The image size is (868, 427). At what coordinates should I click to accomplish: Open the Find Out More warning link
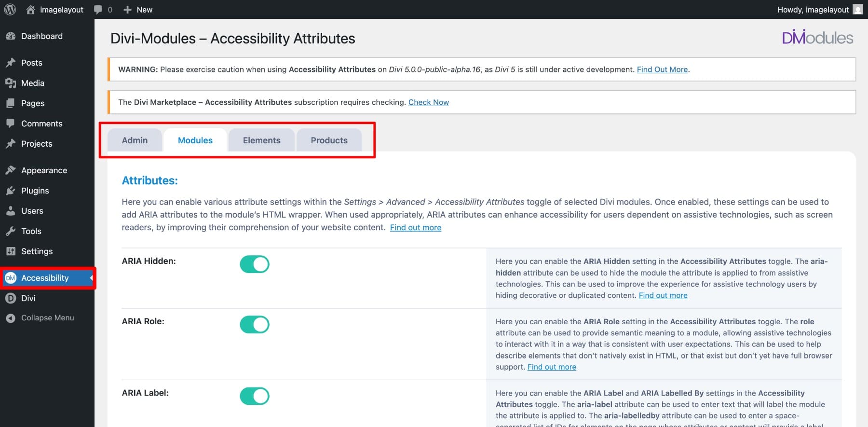662,69
